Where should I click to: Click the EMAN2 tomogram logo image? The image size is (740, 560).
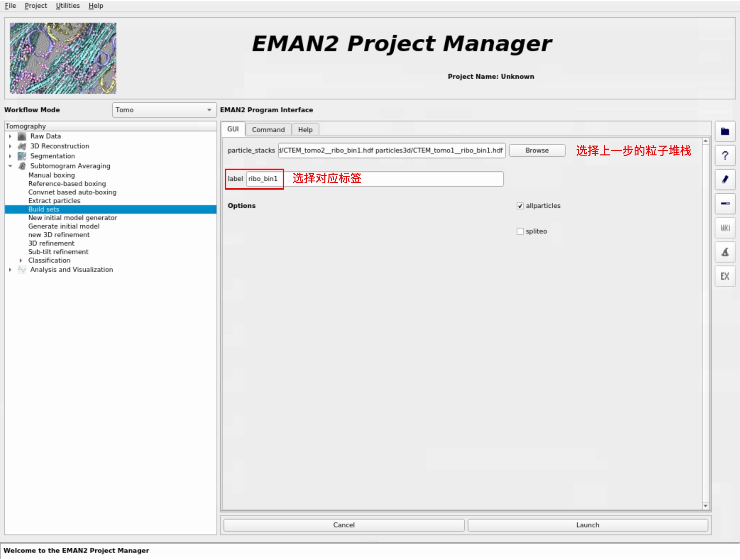click(x=63, y=58)
